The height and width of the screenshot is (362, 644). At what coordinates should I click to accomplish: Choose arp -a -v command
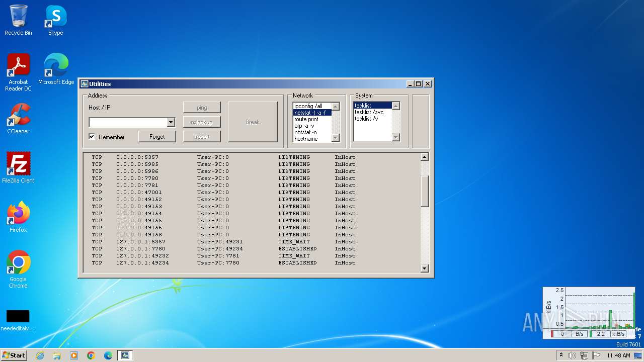click(312, 126)
